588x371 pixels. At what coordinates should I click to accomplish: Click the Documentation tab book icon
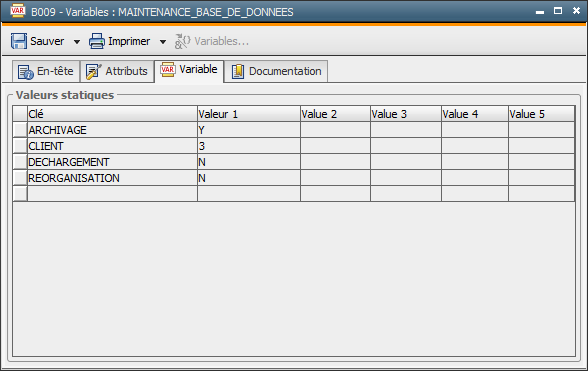pos(237,71)
